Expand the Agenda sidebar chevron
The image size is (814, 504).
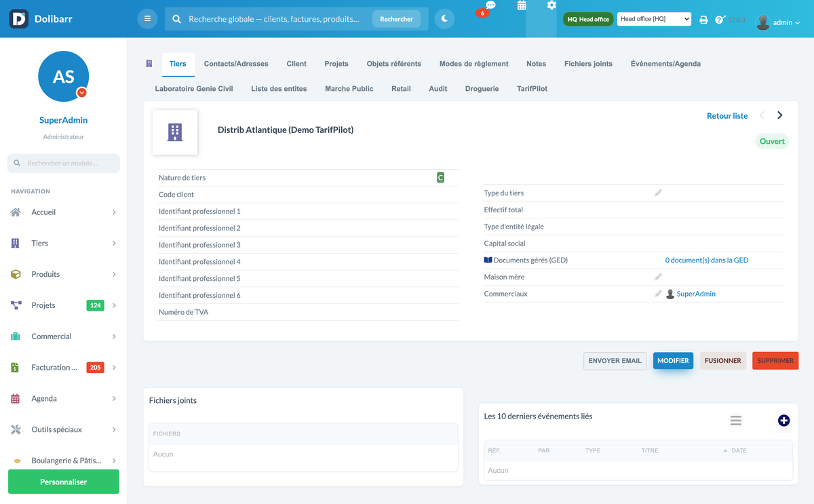[x=114, y=399]
